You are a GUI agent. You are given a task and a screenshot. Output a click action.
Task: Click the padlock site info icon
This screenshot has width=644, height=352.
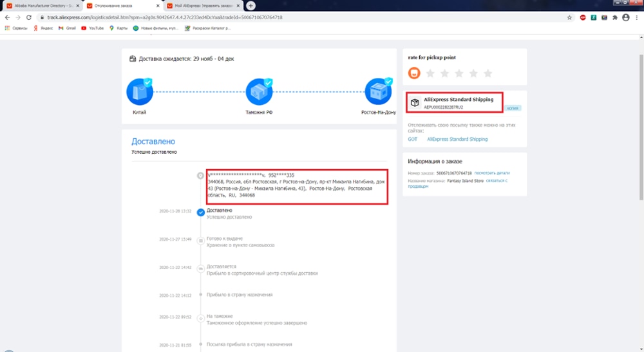(42, 17)
